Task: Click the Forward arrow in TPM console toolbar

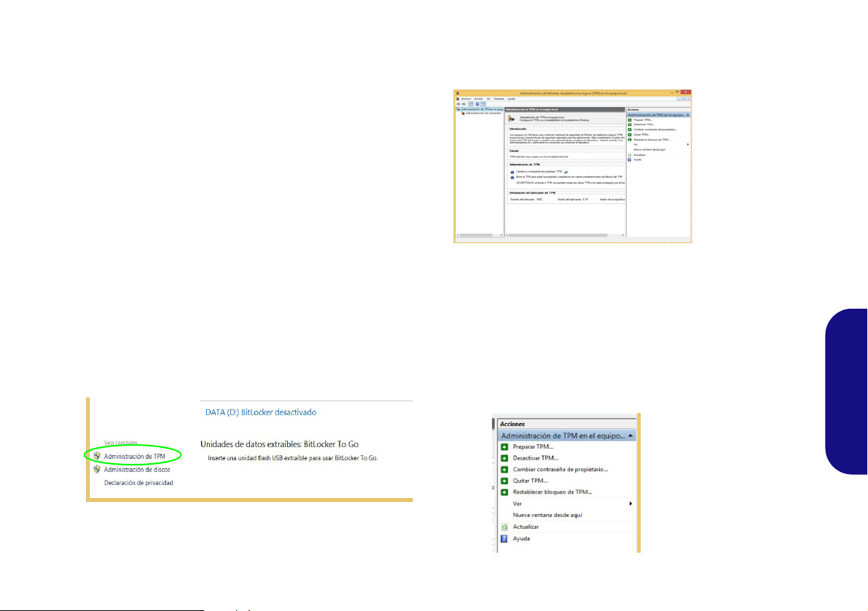Action: [x=464, y=104]
